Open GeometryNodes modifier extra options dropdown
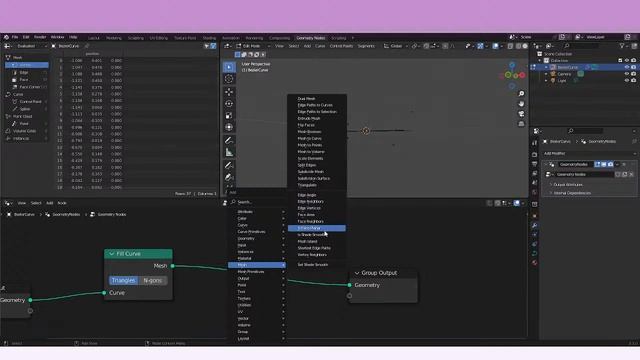The image size is (640, 360). pos(617,164)
